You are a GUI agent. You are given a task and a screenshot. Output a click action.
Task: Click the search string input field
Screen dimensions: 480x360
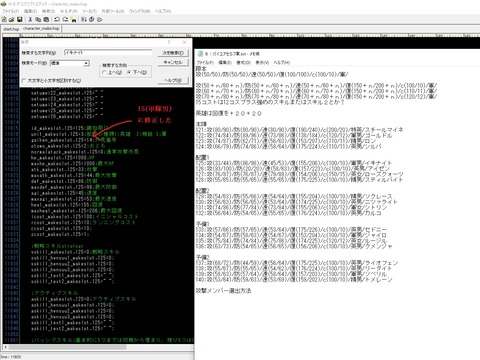coord(108,53)
